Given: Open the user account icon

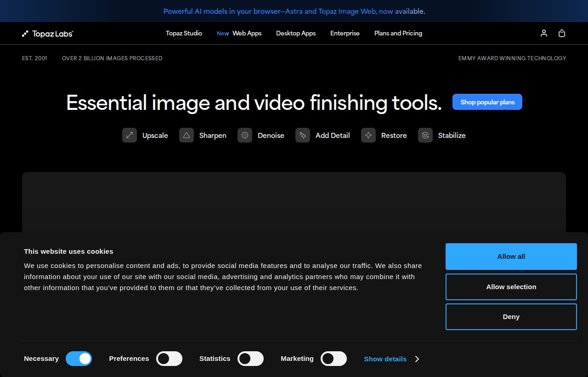Looking at the screenshot, I should point(544,33).
